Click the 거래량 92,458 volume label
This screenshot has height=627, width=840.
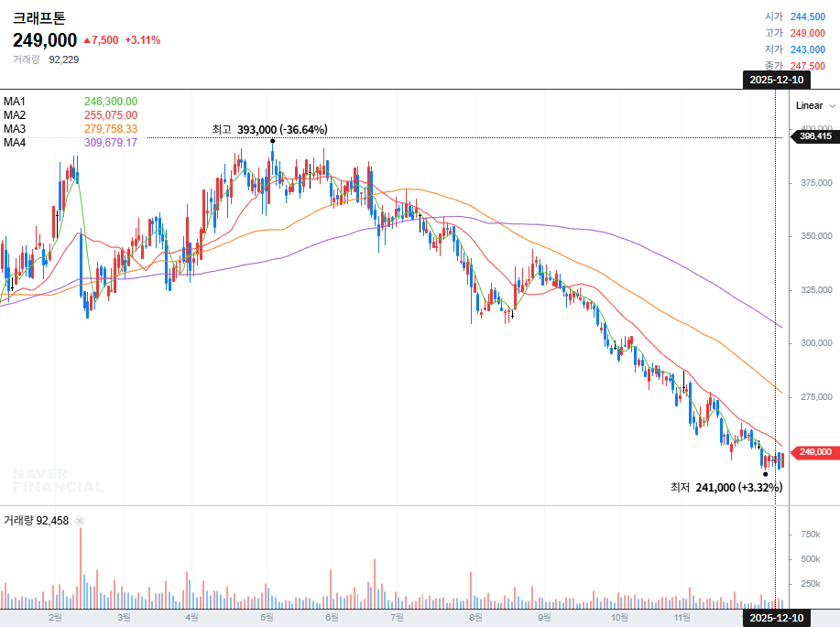[37, 521]
